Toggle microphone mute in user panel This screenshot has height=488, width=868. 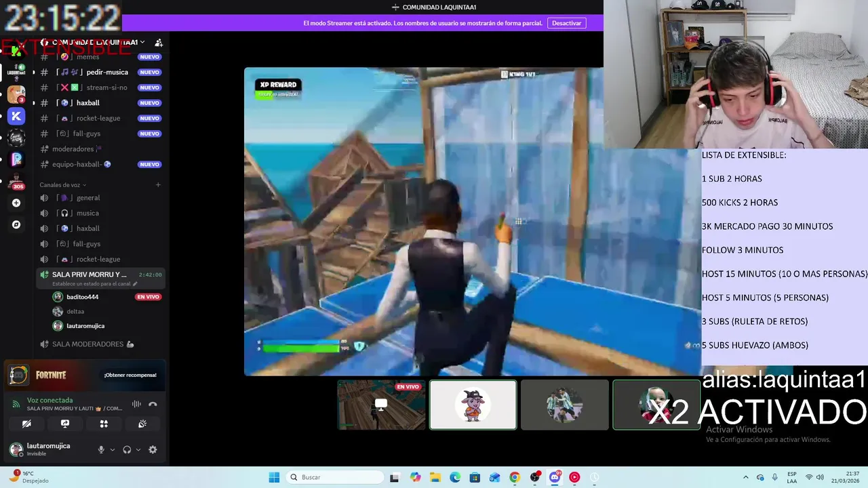101,449
